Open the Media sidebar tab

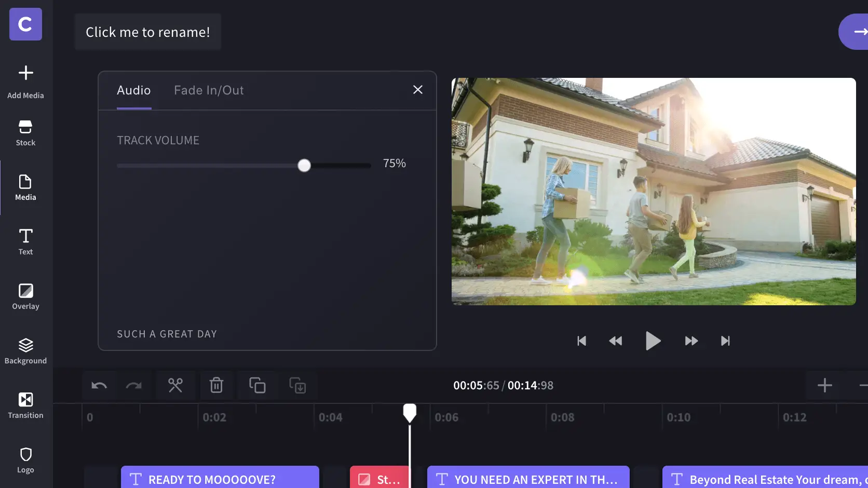pos(25,187)
